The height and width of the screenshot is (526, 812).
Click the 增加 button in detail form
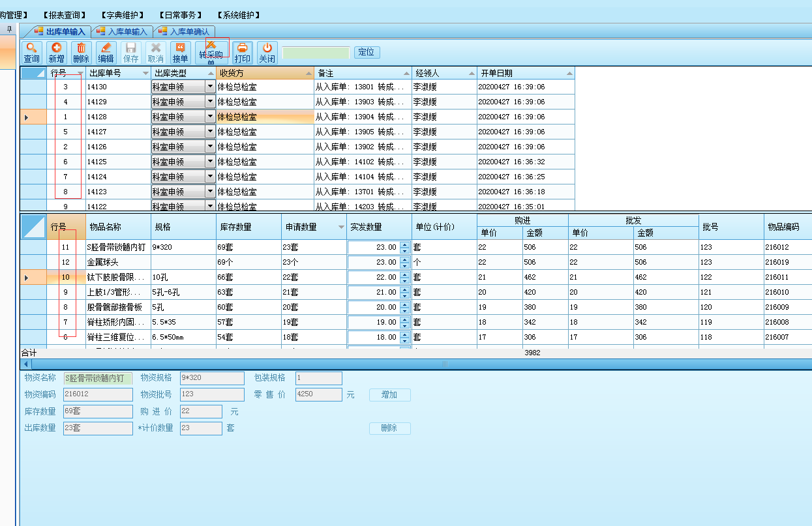[x=389, y=395]
